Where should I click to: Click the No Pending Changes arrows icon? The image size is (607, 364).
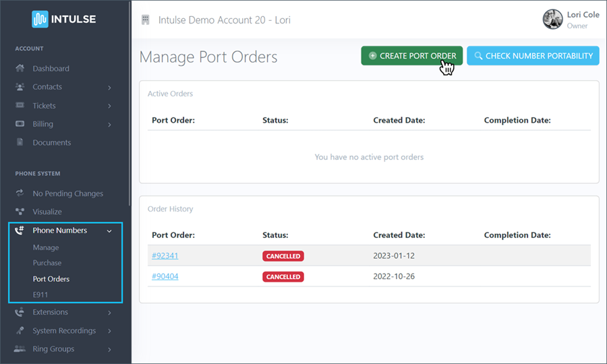point(20,193)
